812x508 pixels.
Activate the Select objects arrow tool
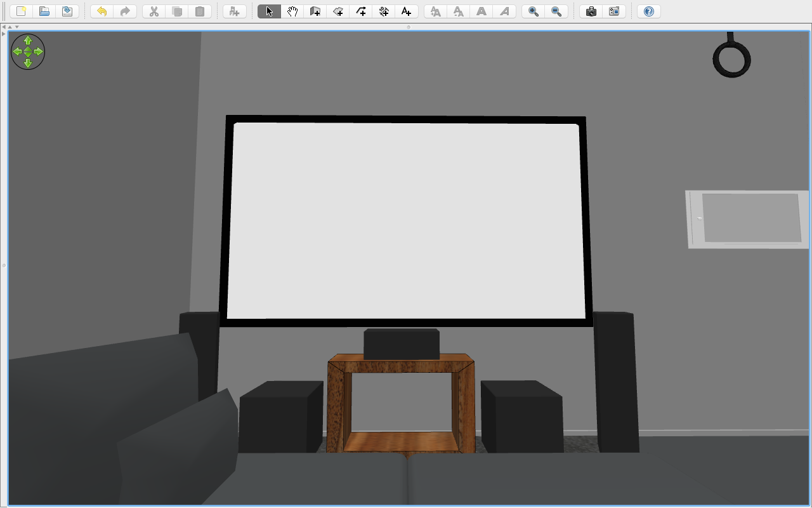[x=269, y=11]
